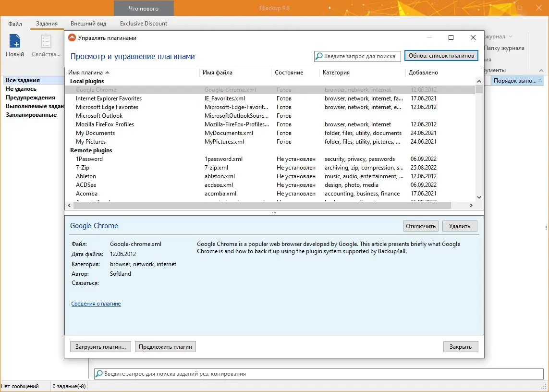Click the horizontal scrollbar of plugin list
This screenshot has height=392, width=549.
point(262,205)
